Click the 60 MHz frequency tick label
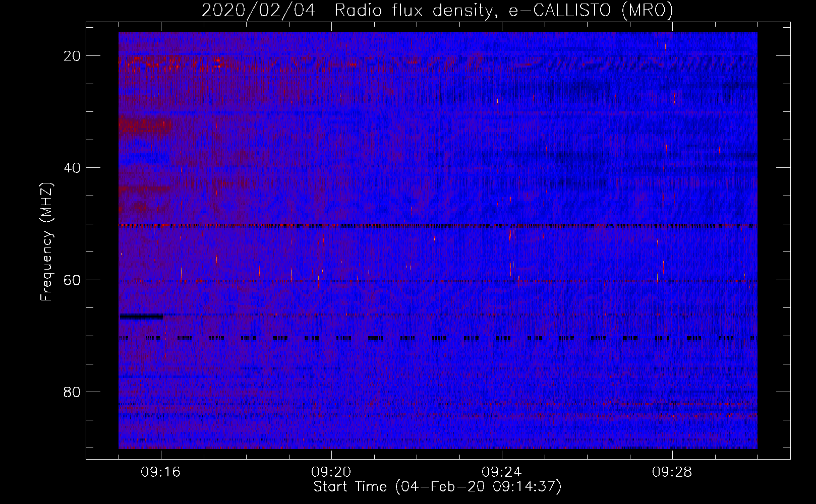The image size is (816, 504). pos(73,280)
